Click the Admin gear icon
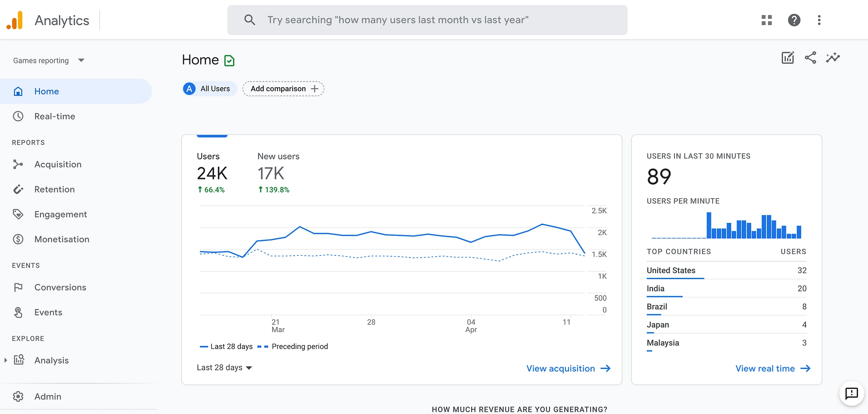 [x=18, y=396]
